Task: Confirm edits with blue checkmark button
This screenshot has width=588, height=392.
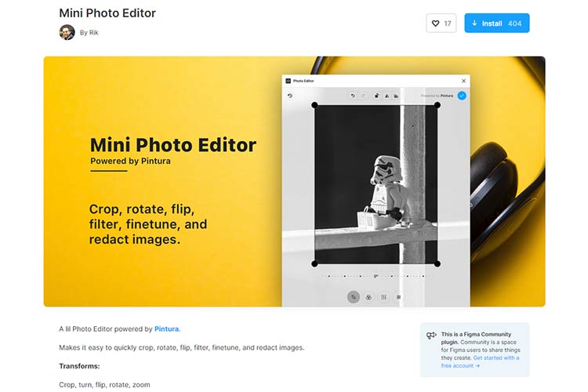Action: click(x=462, y=96)
